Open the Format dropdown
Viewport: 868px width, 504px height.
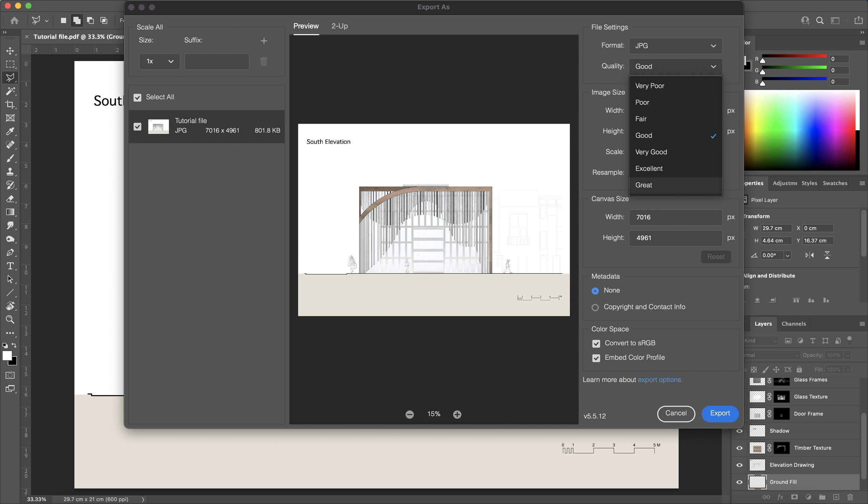coord(675,46)
